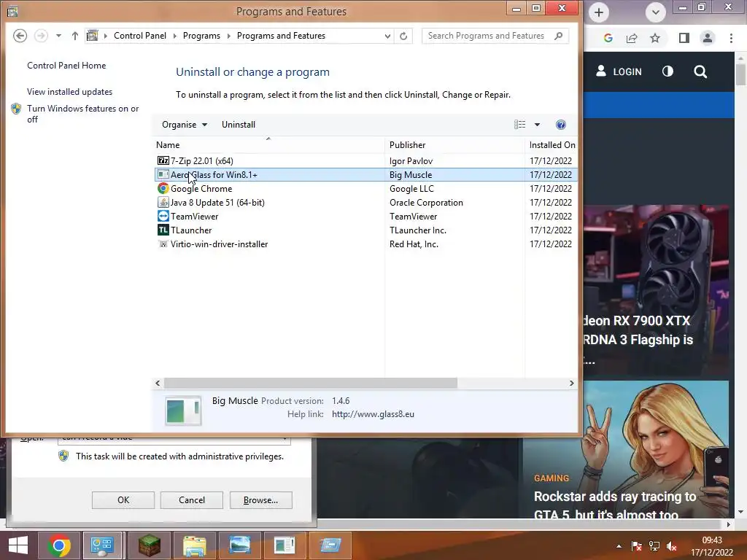Show hidden tray icons arrow
Viewport: 747px width, 560px height.
(619, 546)
